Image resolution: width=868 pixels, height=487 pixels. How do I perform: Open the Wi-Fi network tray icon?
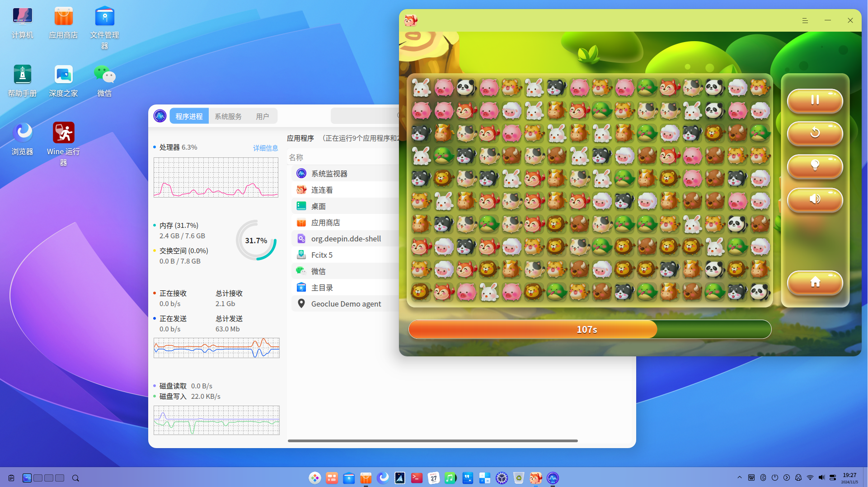(x=810, y=478)
